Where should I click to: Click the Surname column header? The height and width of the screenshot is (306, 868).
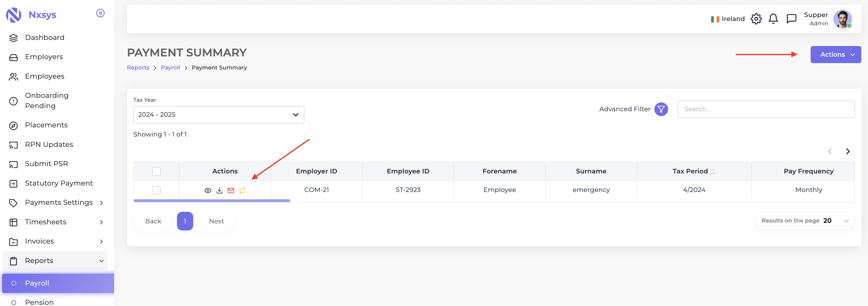591,171
